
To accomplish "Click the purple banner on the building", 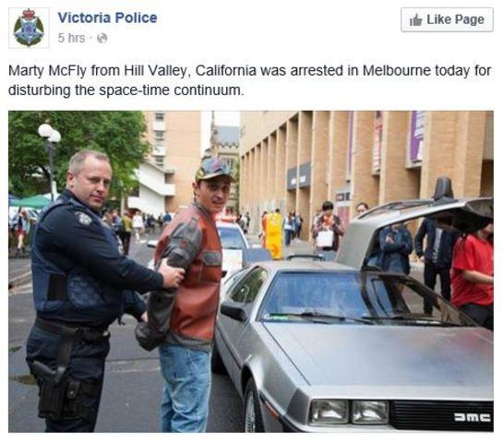I will point(417,137).
